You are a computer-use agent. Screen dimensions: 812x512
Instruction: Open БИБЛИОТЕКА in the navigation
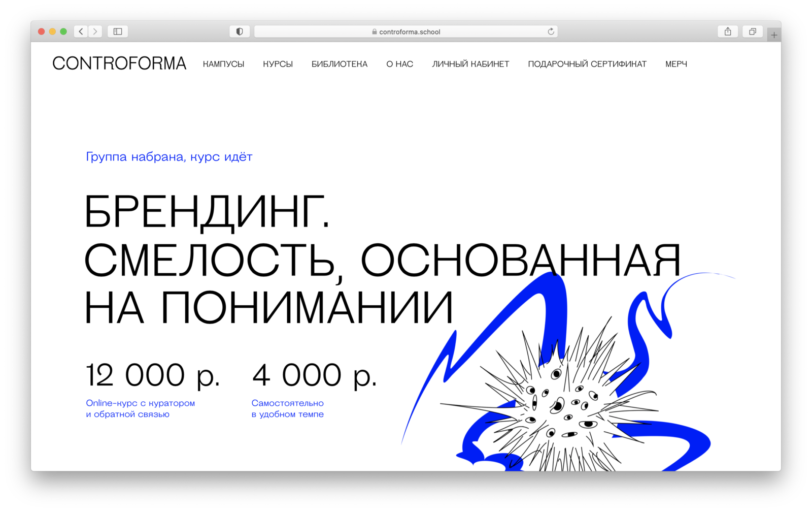[x=339, y=64]
